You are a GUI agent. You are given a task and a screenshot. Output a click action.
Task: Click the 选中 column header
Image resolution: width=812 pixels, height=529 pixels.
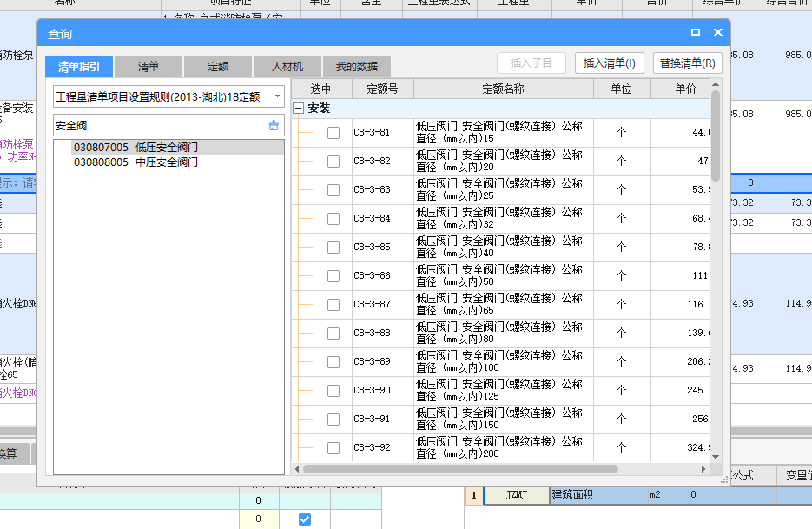pyautogui.click(x=321, y=89)
